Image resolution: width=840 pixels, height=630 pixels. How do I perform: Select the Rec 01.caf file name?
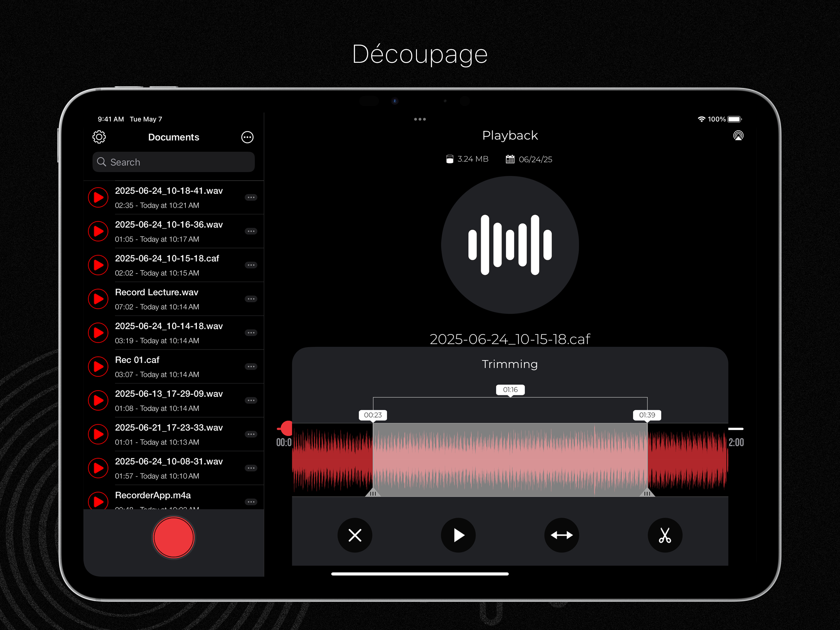137,360
